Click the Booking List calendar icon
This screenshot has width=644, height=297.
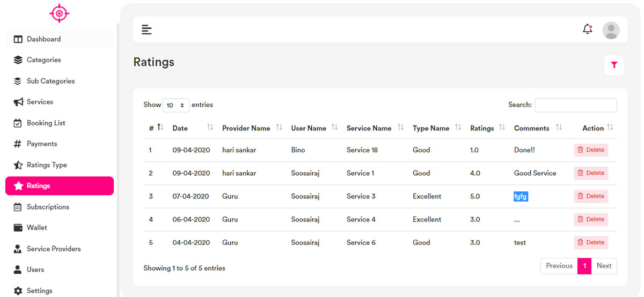(x=18, y=123)
